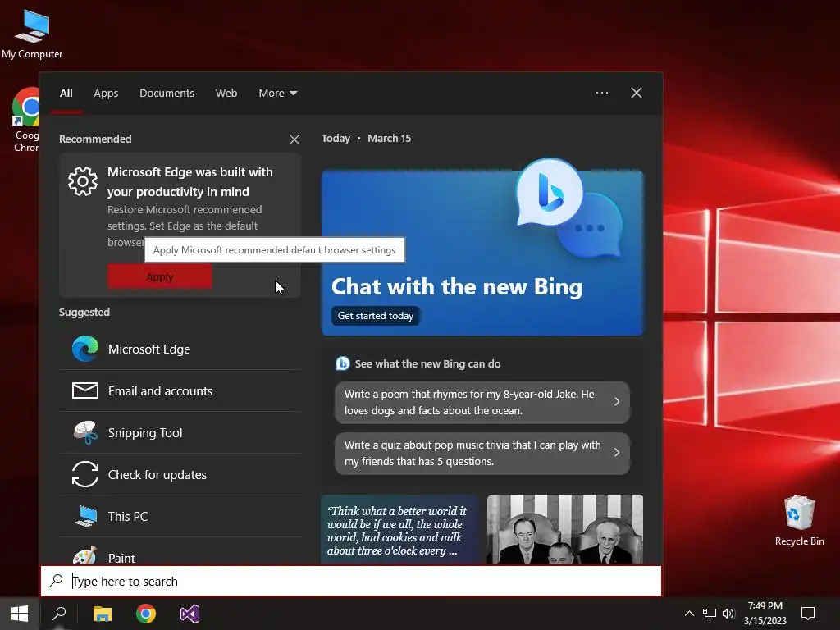Open search panel options ellipsis menu
The width and height of the screenshot is (840, 630).
click(602, 93)
